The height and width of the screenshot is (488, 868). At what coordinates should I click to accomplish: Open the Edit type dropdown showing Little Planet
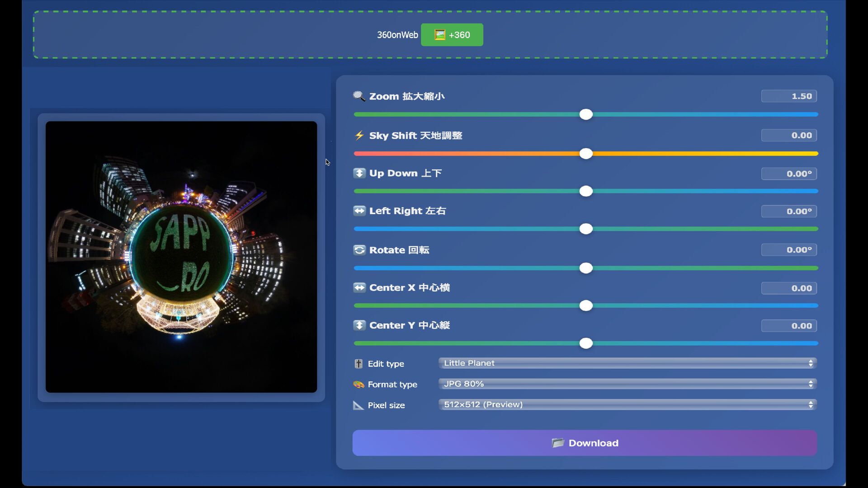point(627,363)
